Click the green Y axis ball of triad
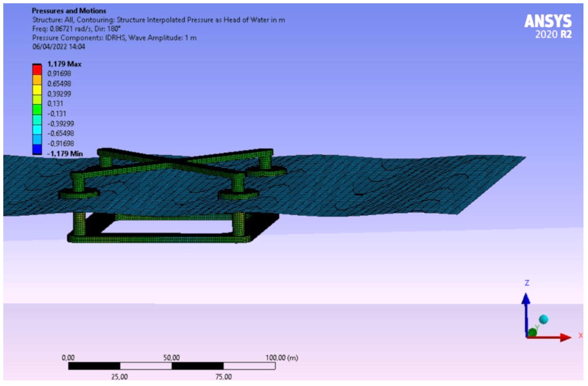Viewport: 588px width, 386px height. (532, 332)
